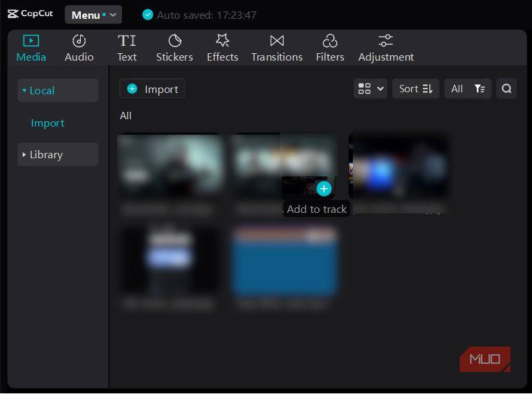This screenshot has height=394, width=532.
Task: Click the Import button with plus icon
Action: 152,89
